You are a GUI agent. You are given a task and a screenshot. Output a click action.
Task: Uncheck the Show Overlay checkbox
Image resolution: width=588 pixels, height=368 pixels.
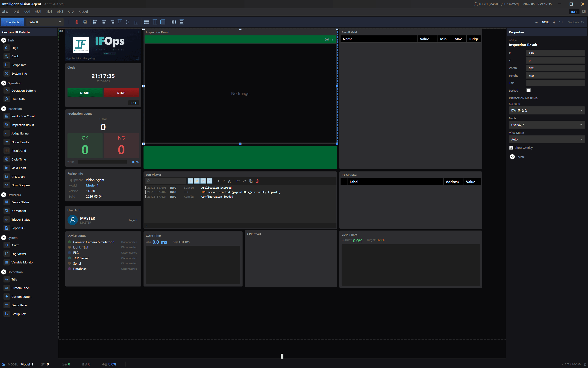point(511,148)
